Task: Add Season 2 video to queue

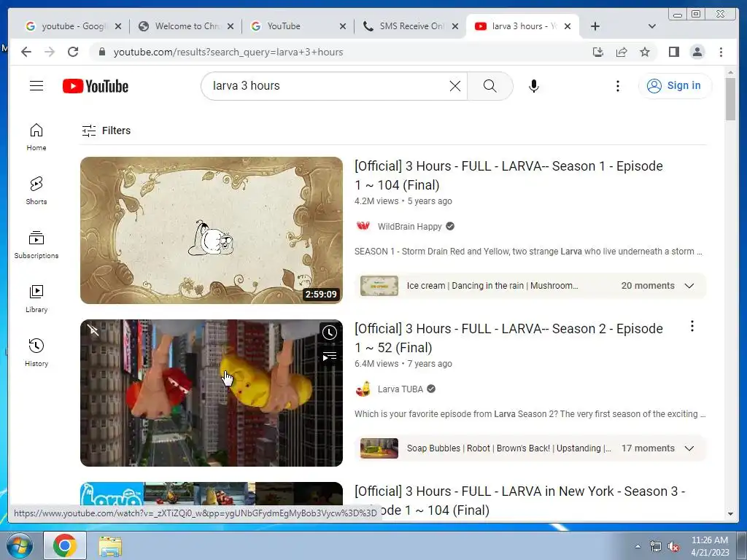Action: click(x=329, y=356)
